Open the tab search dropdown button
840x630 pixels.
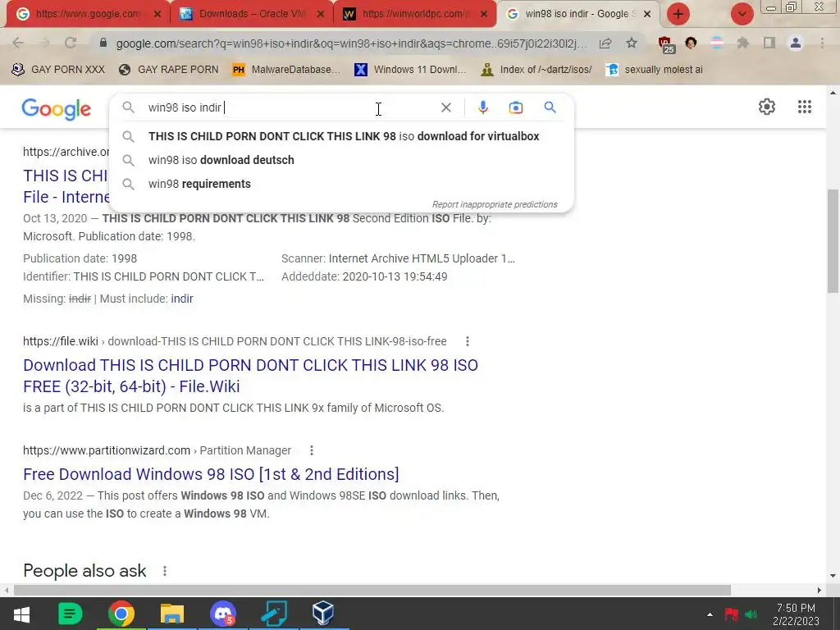(742, 14)
